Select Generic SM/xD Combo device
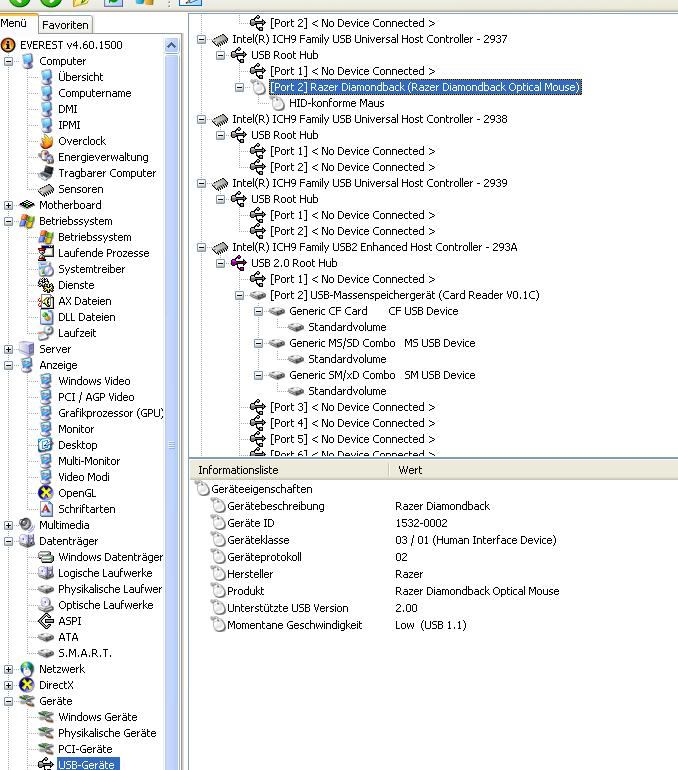Screen dimensions: 678x770 coord(382,375)
